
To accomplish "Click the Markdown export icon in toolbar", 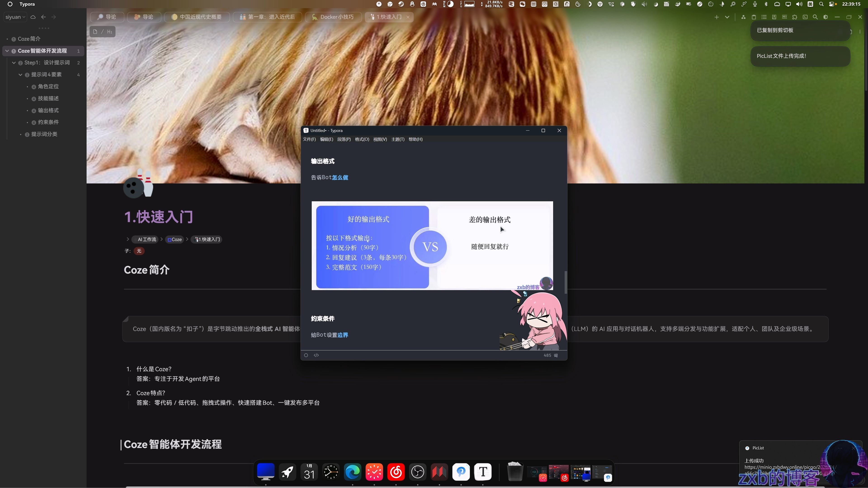I will click(x=784, y=17).
